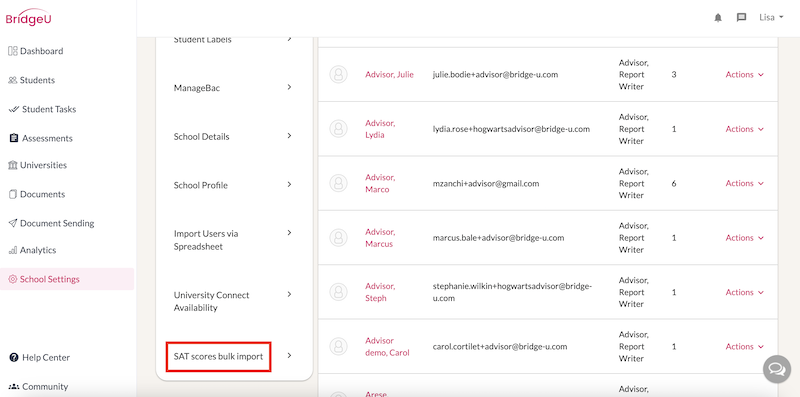Screen dimensions: 800x397
Task: Click the Student Tasks checkmark icon
Action: pyautogui.click(x=14, y=109)
